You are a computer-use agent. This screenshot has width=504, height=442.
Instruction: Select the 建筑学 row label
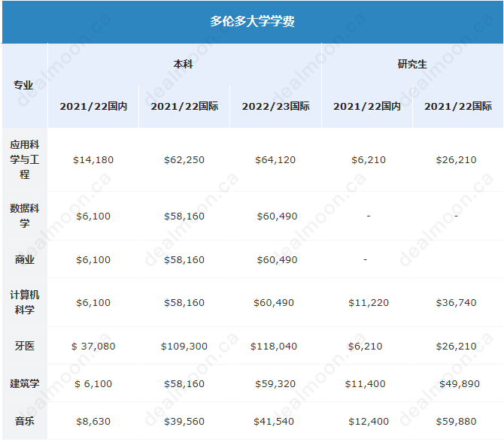[x=24, y=383]
